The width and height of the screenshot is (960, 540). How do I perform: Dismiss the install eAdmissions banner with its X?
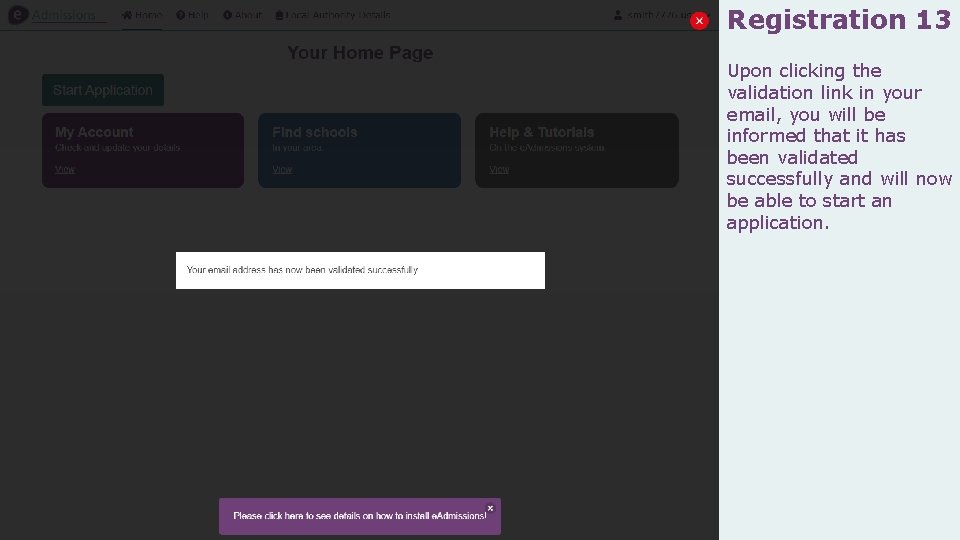(x=490, y=508)
